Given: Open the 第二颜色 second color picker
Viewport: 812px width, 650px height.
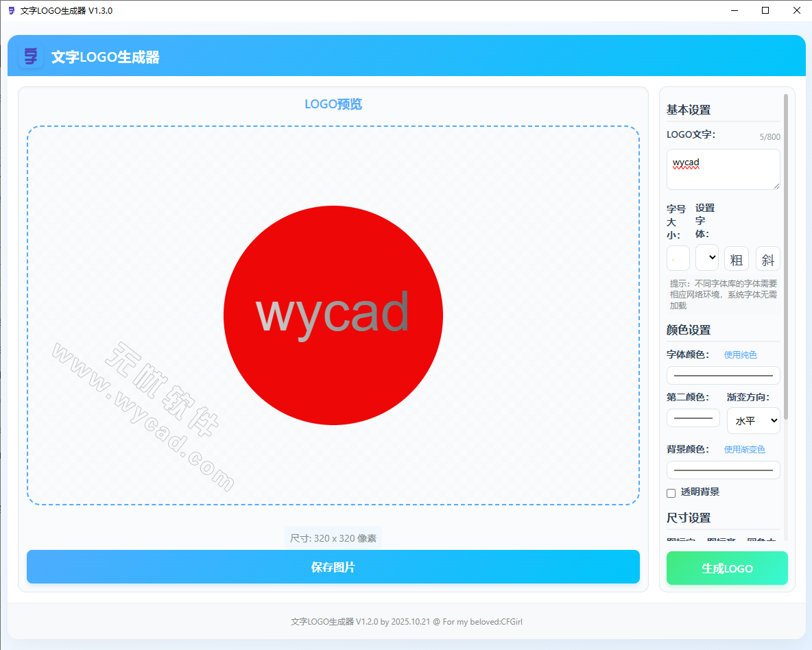Looking at the screenshot, I should (x=693, y=418).
